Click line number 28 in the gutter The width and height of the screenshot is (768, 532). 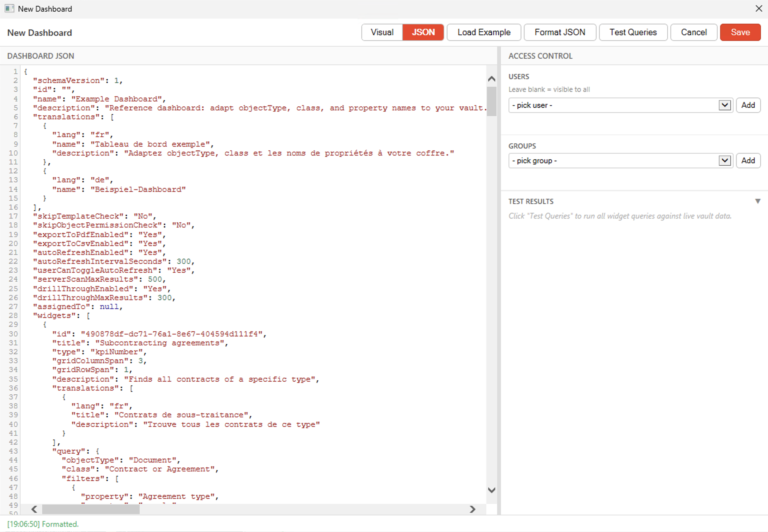13,316
